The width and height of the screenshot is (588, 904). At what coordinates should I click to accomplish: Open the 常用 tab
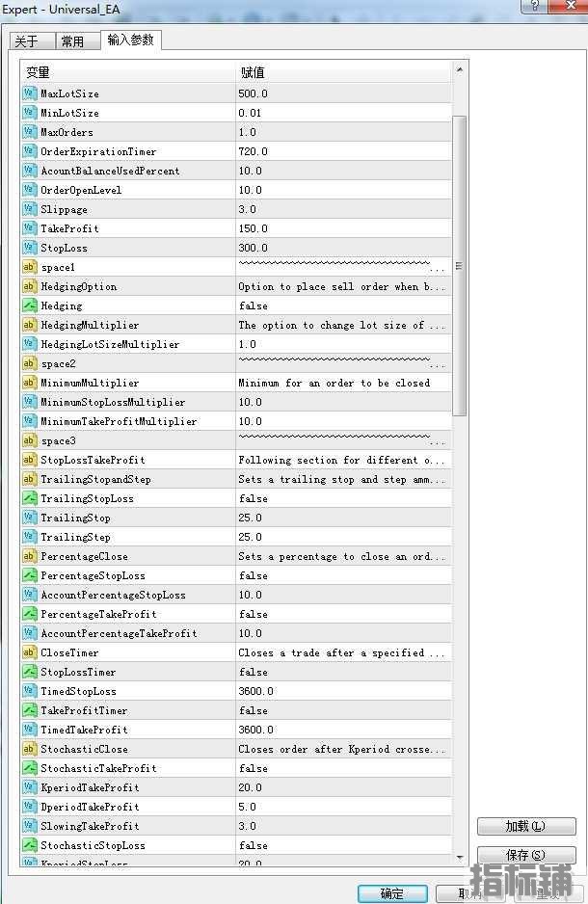[x=72, y=41]
